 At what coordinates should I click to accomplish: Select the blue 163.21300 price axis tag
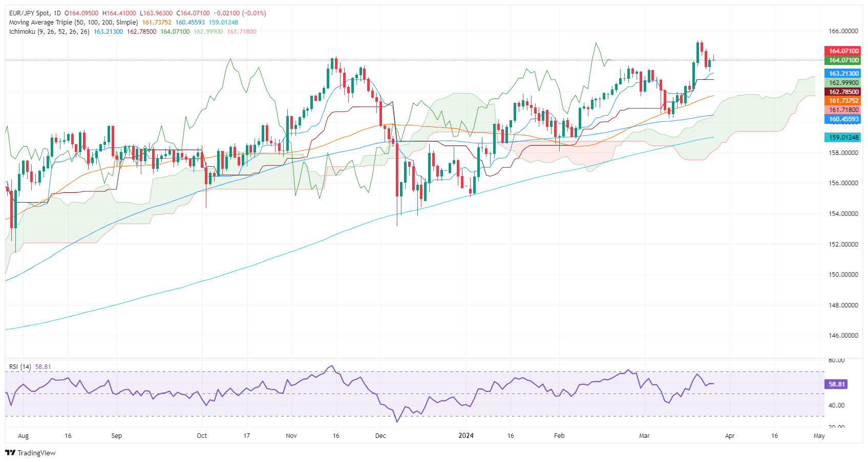point(842,74)
